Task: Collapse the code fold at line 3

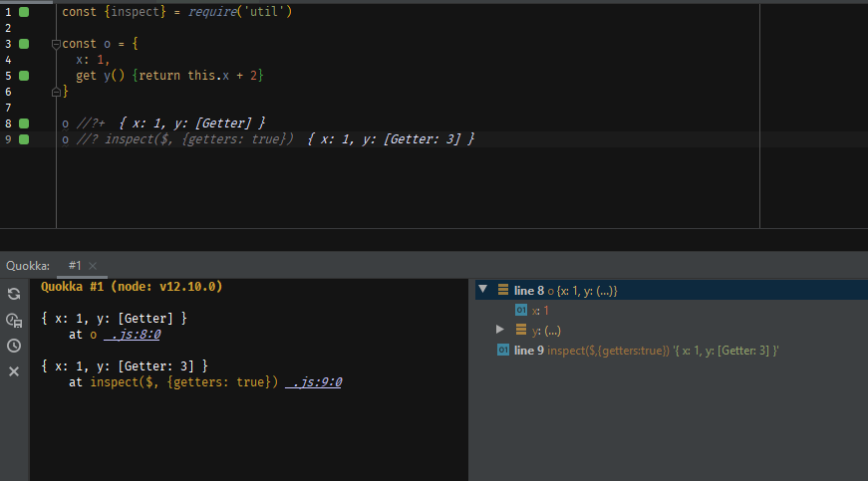Action: pyautogui.click(x=56, y=44)
